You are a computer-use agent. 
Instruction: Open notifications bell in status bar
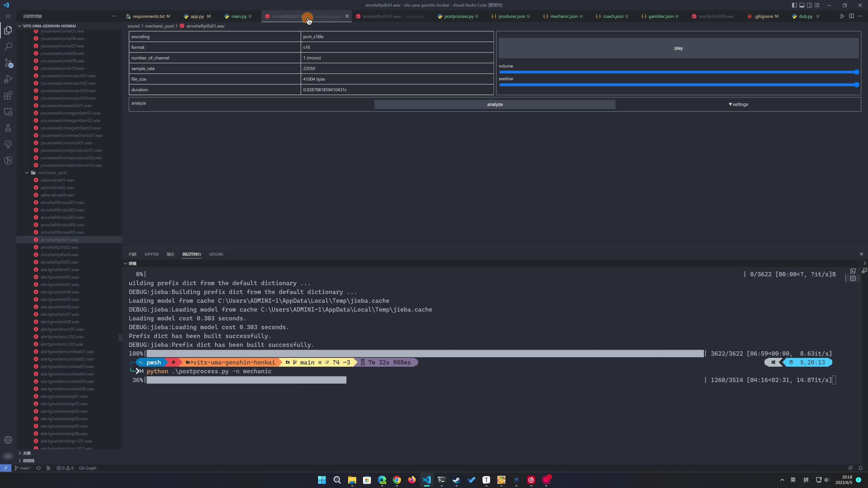(860, 468)
